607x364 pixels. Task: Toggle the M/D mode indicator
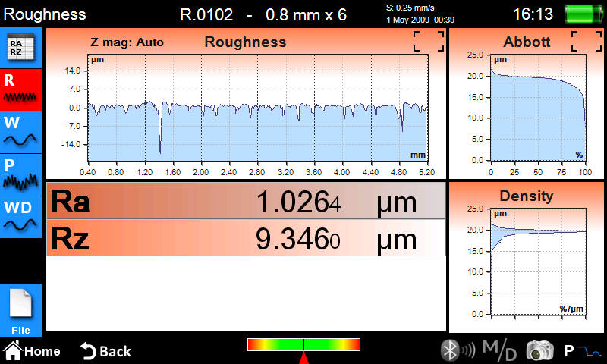498,350
